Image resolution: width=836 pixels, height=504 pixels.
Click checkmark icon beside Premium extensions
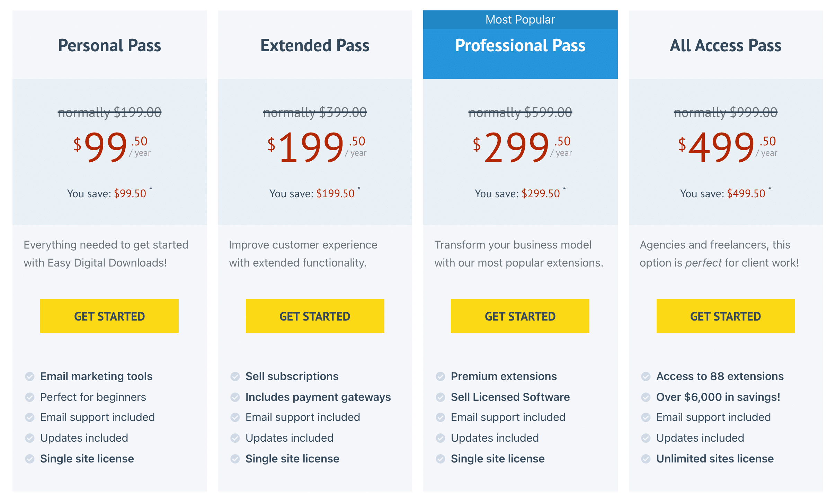(441, 376)
